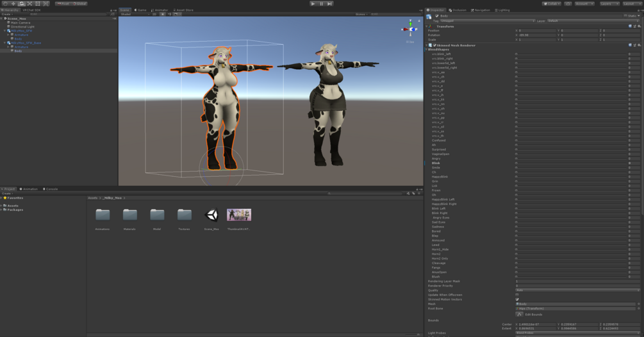Viewport: 644px width, 337px height.
Task: Switch to the Lighting tab
Action: (502, 10)
